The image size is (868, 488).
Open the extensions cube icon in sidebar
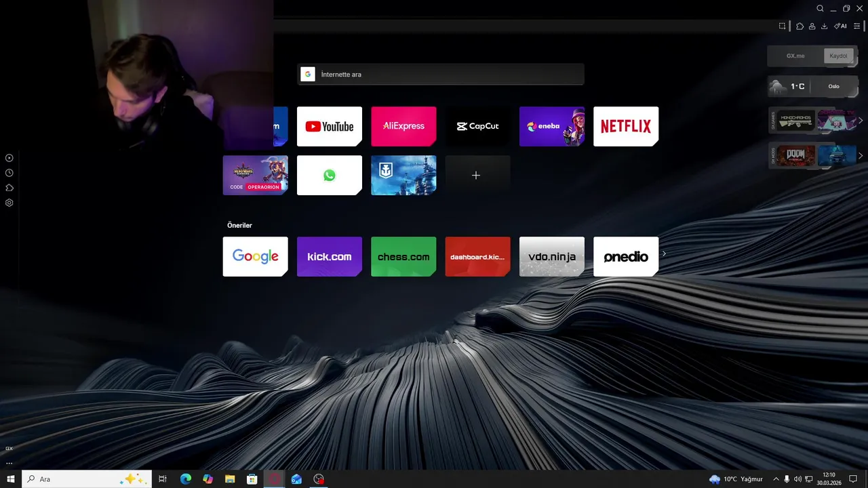[x=9, y=188]
